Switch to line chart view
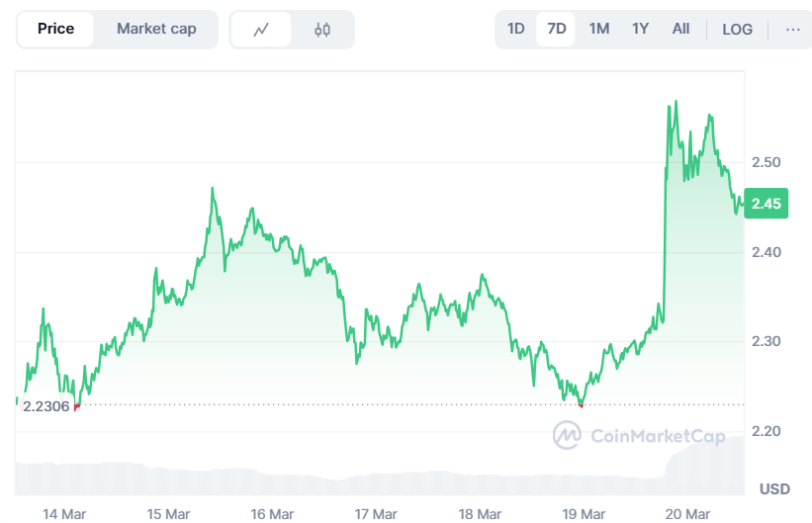Screen dimensions: 812x523 point(261,30)
